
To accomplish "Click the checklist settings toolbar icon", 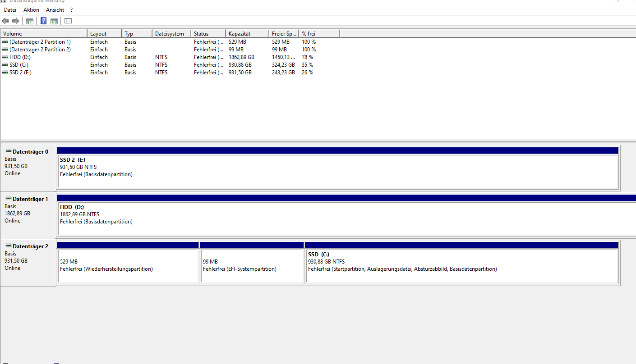I will click(x=69, y=21).
